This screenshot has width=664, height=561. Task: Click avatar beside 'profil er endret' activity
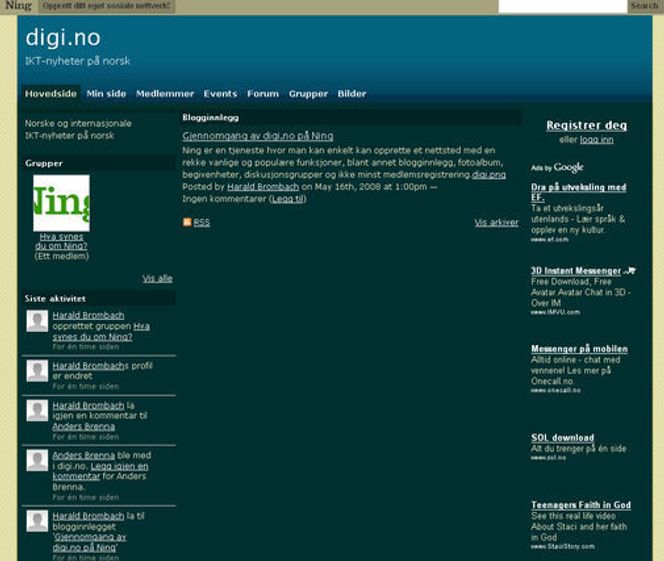pyautogui.click(x=37, y=371)
